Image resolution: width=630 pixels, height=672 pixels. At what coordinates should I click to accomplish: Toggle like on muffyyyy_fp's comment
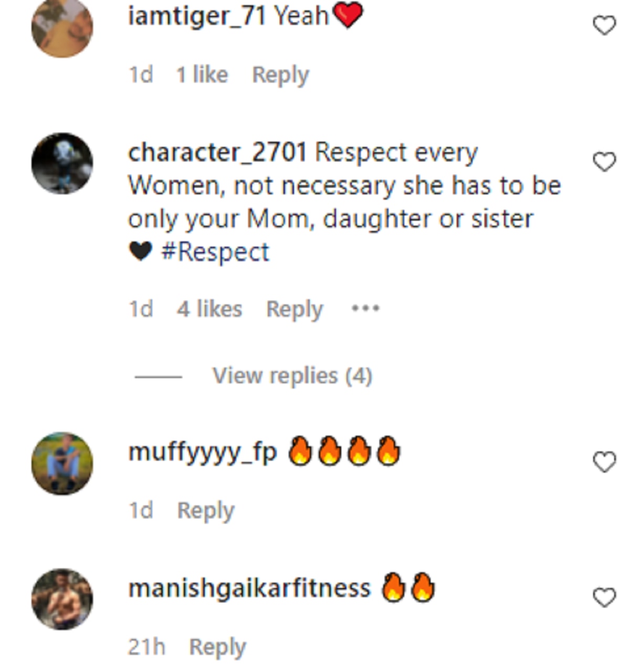pyautogui.click(x=604, y=462)
